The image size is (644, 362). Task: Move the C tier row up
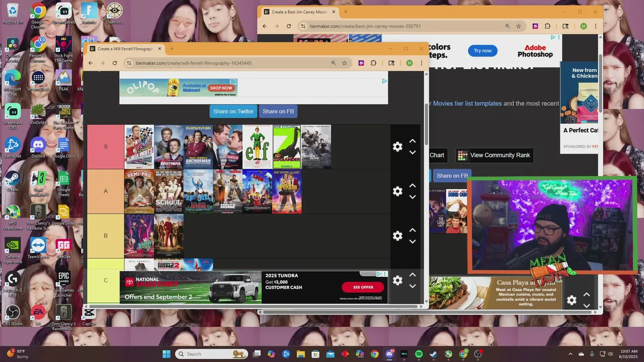[x=413, y=275]
